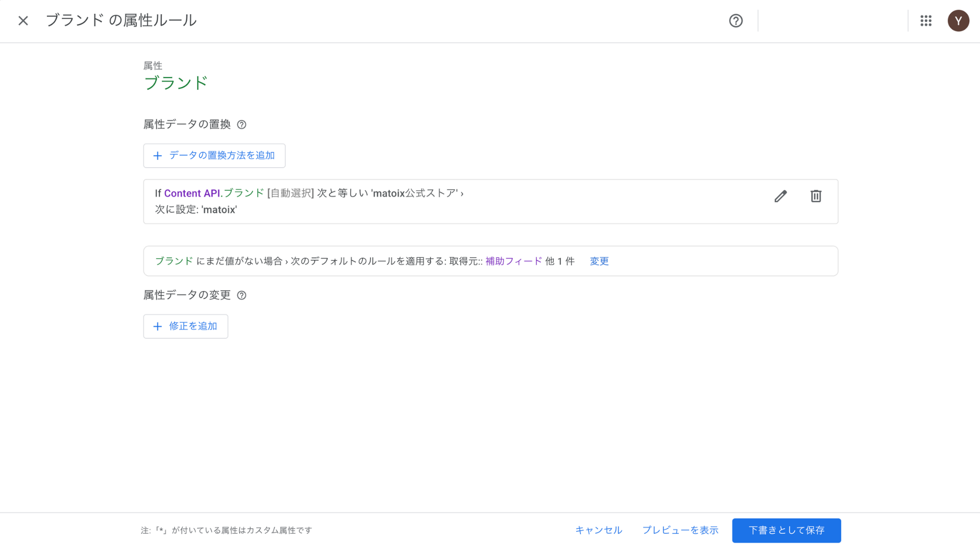Open the help icon in the header
Image resolution: width=980 pixels, height=551 pixels.
736,21
